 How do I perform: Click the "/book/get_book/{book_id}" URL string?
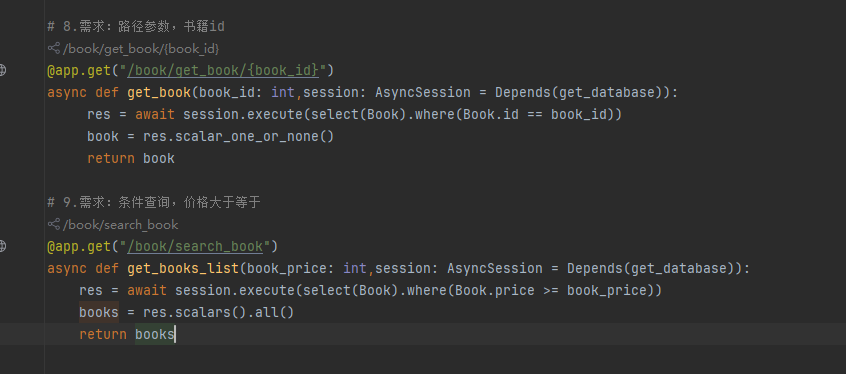222,70
